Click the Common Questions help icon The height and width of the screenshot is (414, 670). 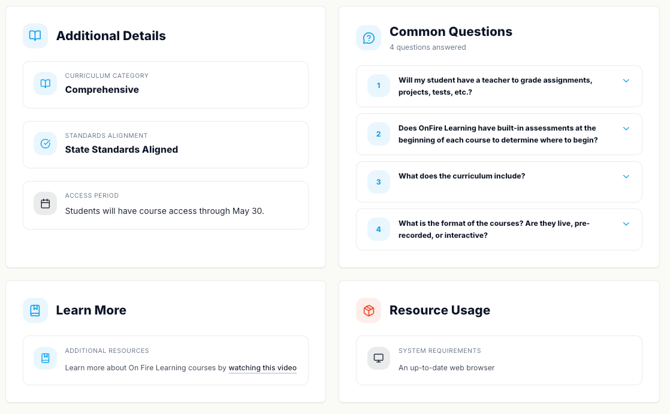pos(368,38)
